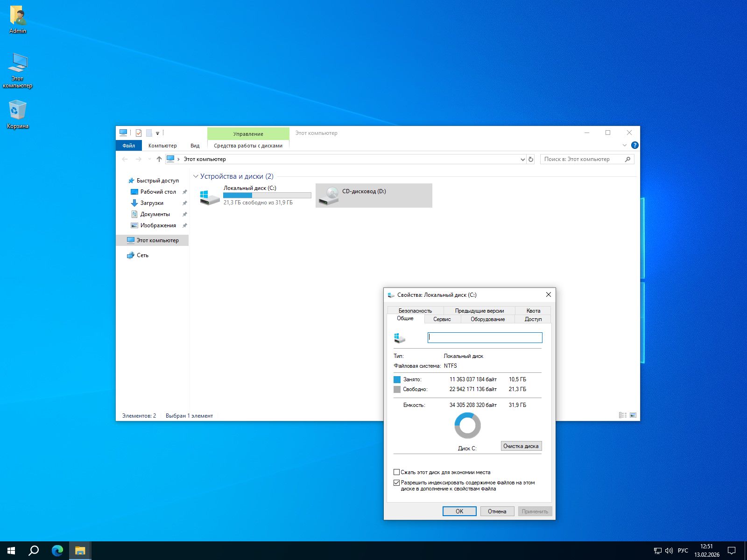Uncheck 'Разрешить индексировать' checkbox
Image resolution: width=747 pixels, height=560 pixels.
[x=396, y=483]
